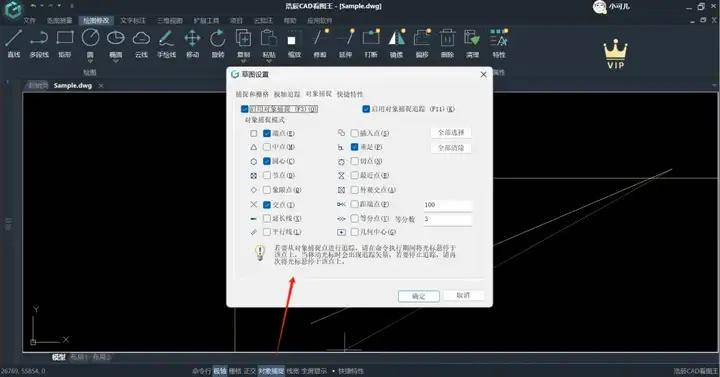Viewport: 720px width, 377px height.
Task: Uncheck the Center (圆心) snap checkbox
Action: point(267,161)
